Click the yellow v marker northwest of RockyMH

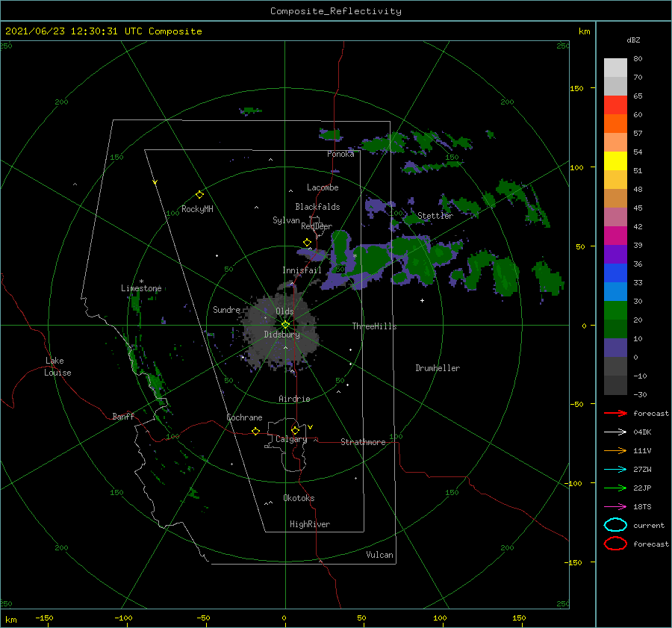(x=155, y=183)
